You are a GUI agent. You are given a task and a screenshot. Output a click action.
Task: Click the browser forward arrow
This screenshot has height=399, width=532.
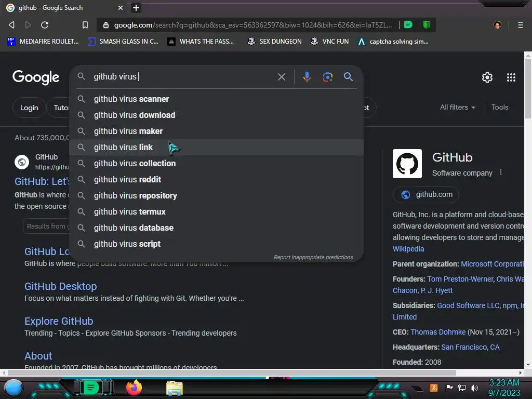tap(28, 25)
